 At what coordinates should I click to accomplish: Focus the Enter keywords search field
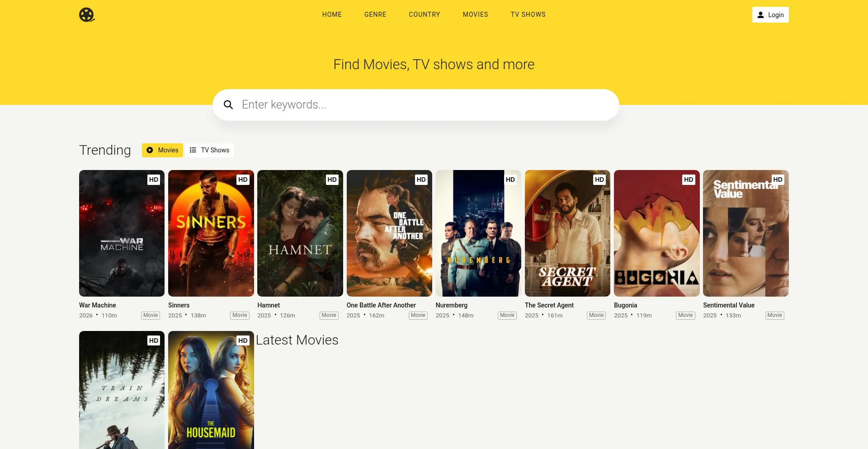[416, 105]
